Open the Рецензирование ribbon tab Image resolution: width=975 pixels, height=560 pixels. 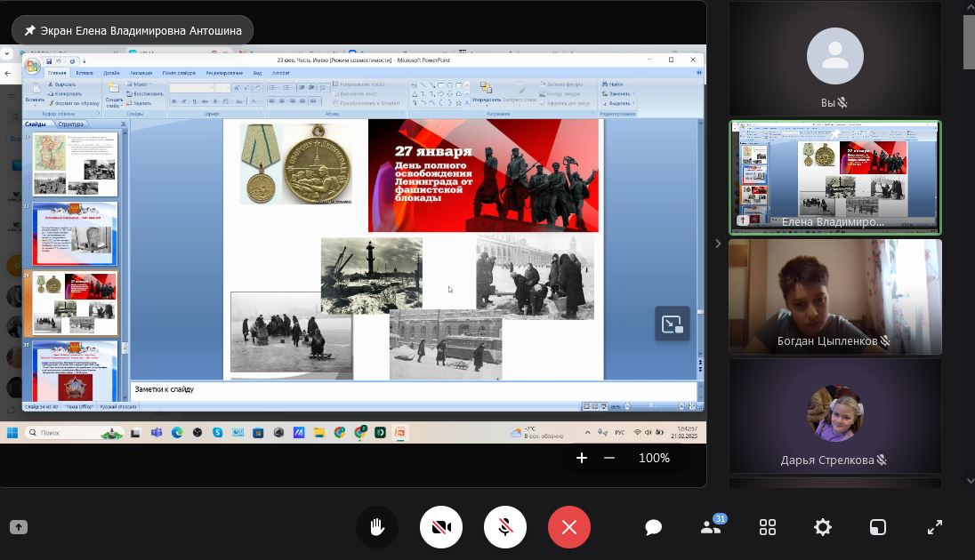tap(224, 73)
